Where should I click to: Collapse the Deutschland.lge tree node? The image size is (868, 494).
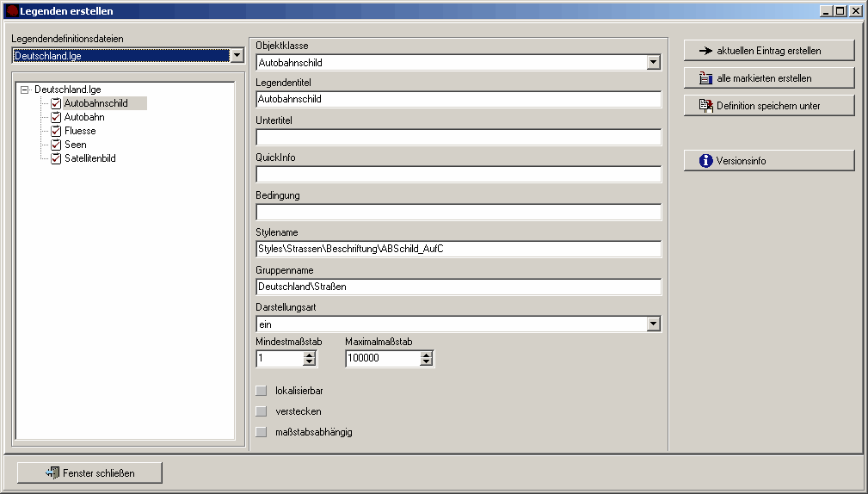click(24, 90)
